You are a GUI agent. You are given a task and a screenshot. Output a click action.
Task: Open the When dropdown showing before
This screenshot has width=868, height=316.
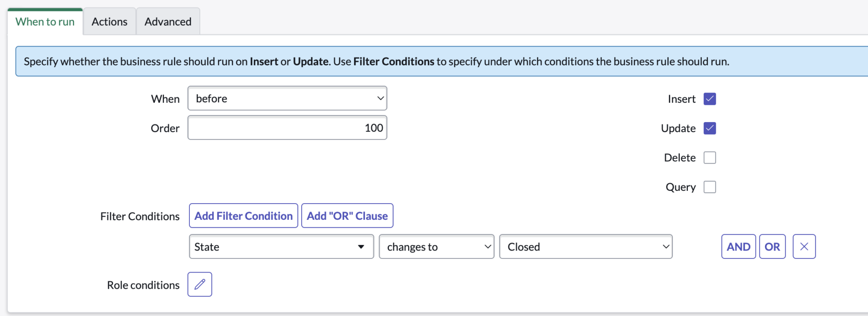click(287, 98)
